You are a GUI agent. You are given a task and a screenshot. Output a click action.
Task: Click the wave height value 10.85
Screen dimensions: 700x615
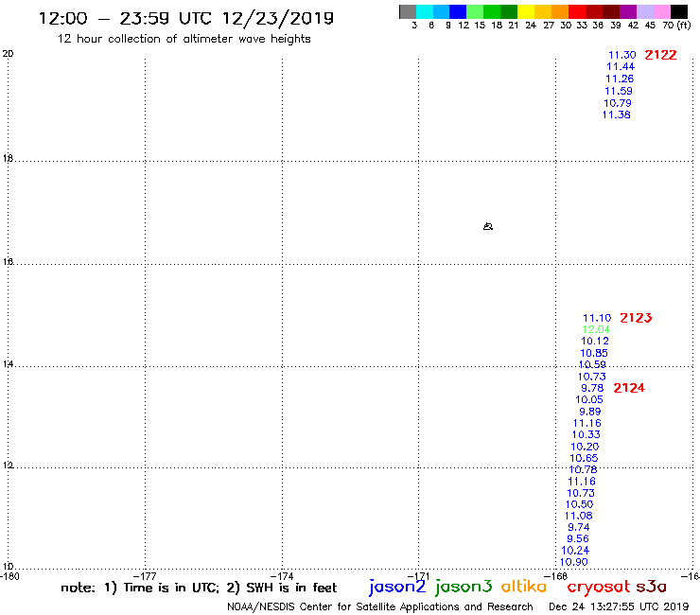594,353
